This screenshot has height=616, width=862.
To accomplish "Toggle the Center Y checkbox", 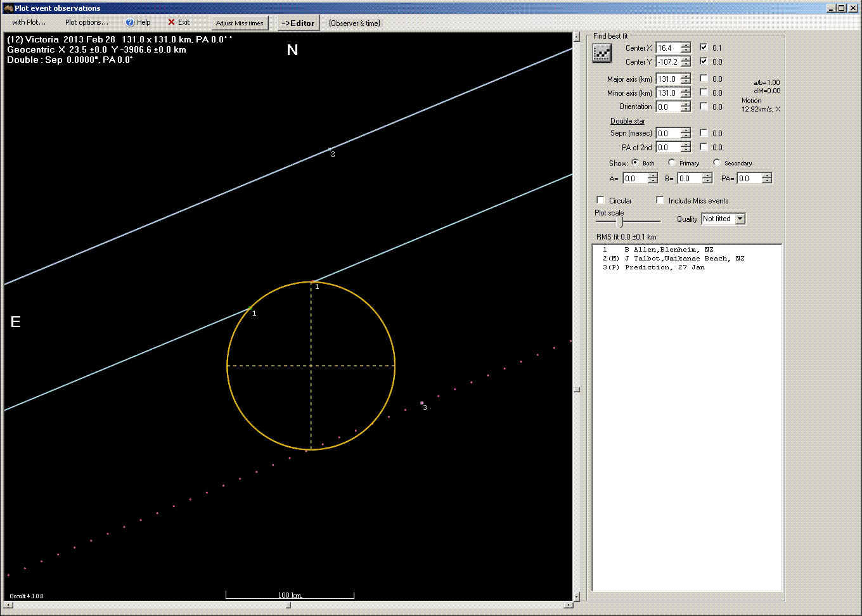I will click(x=704, y=61).
